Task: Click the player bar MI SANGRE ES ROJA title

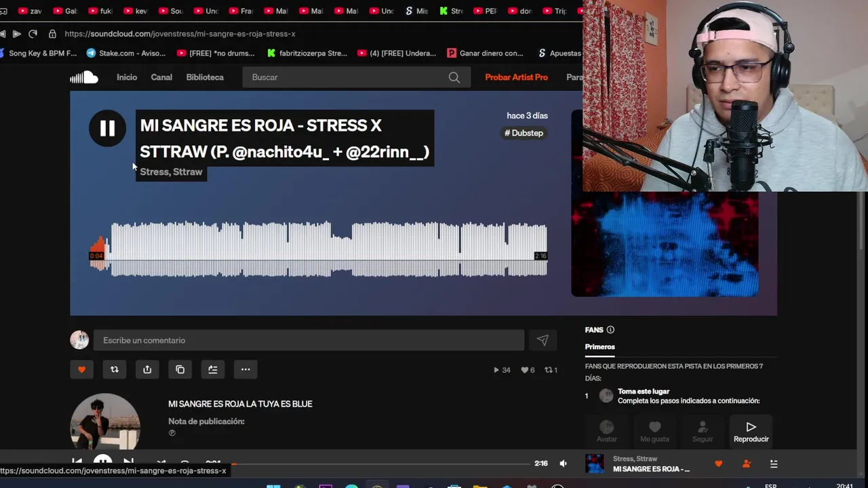Action: tap(651, 469)
